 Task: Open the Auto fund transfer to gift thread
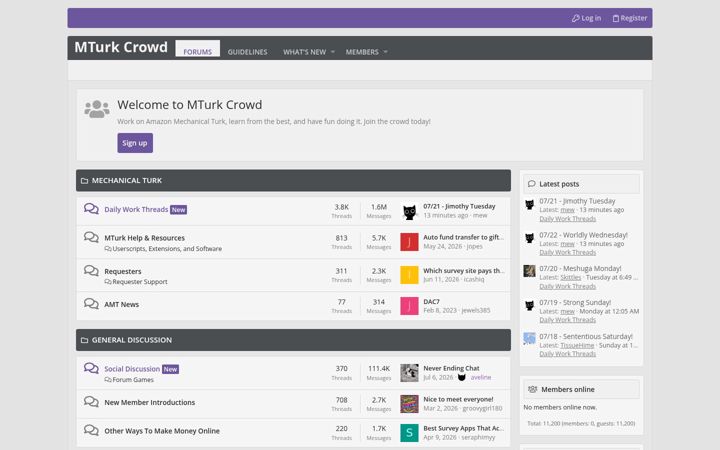463,237
